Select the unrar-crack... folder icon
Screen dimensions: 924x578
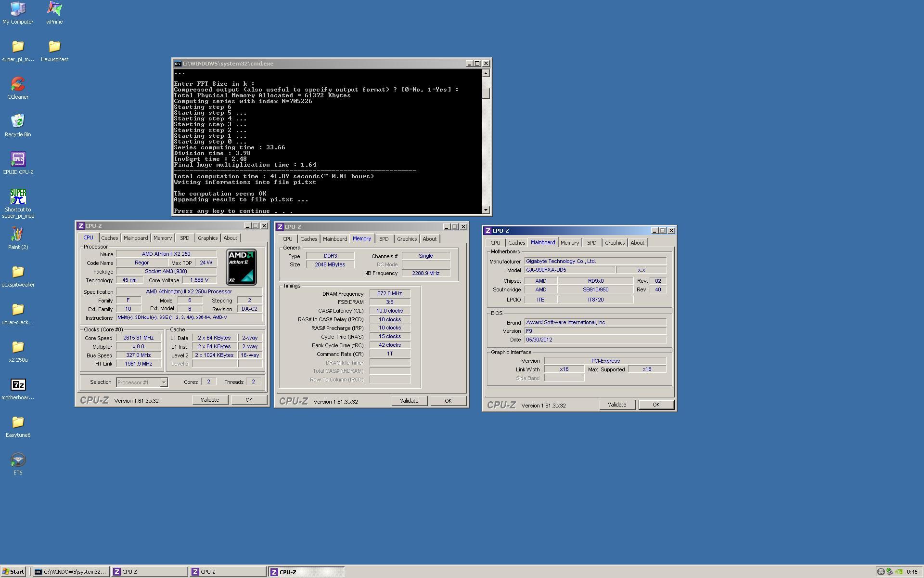coord(18,314)
